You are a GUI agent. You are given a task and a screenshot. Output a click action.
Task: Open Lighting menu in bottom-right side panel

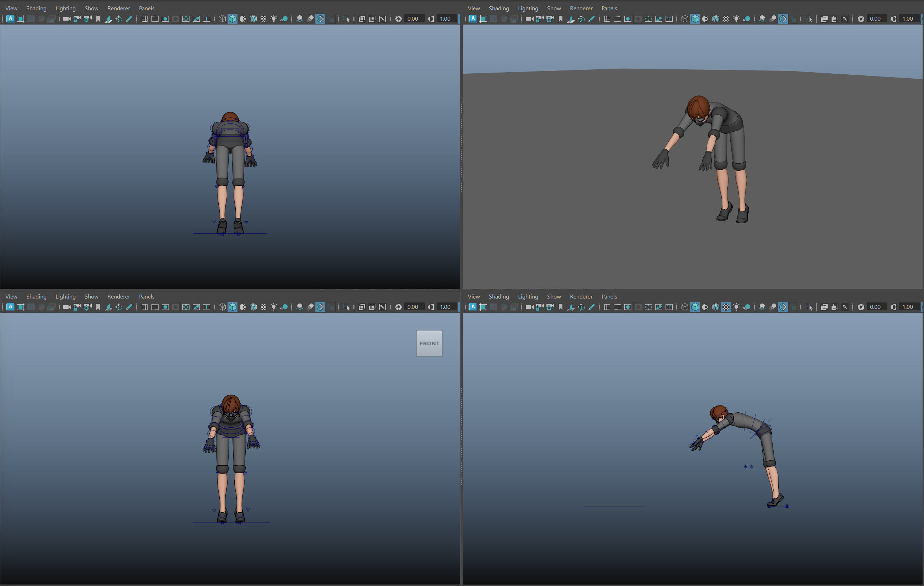click(528, 296)
